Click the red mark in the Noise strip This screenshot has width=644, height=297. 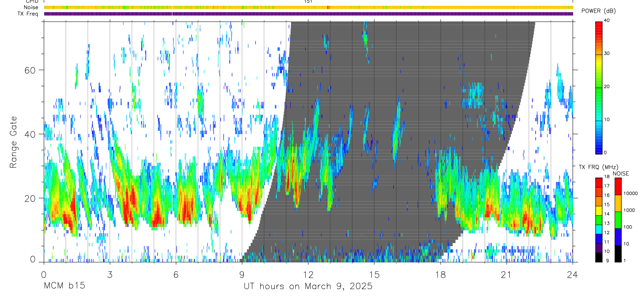click(328, 7)
